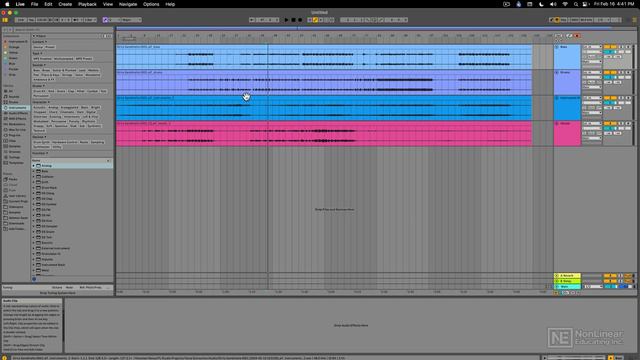Expand the Analog folder arrow
Image resolution: width=640 pixels, height=360 pixels.
34,166
